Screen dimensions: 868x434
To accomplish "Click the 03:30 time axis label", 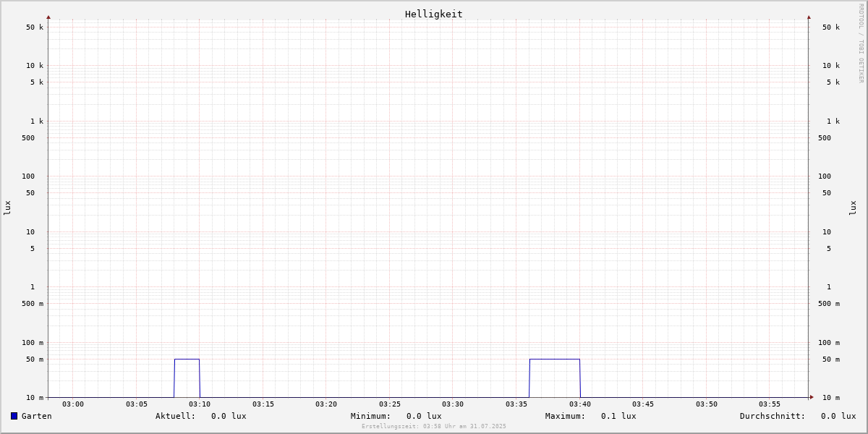I will pyautogui.click(x=453, y=404).
